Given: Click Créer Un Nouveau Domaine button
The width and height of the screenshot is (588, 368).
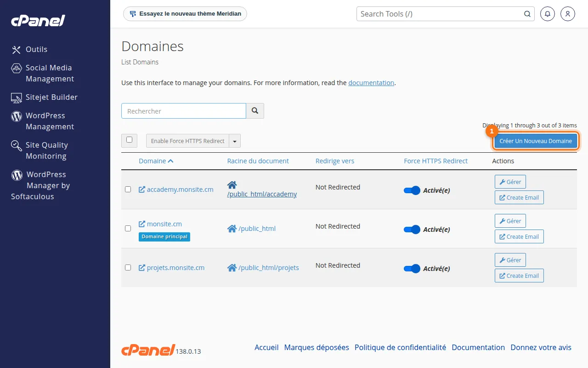Looking at the screenshot, I should tap(536, 141).
